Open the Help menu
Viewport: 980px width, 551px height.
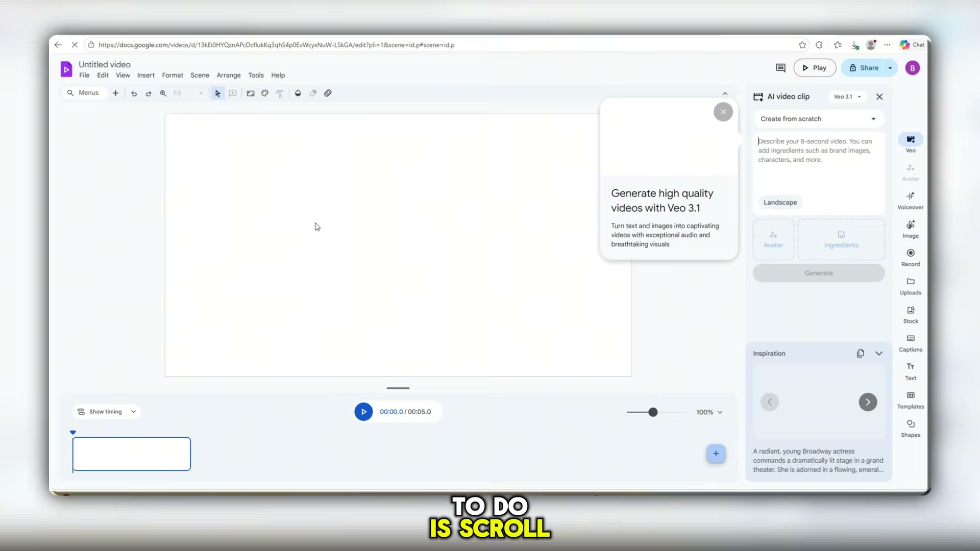(x=278, y=75)
